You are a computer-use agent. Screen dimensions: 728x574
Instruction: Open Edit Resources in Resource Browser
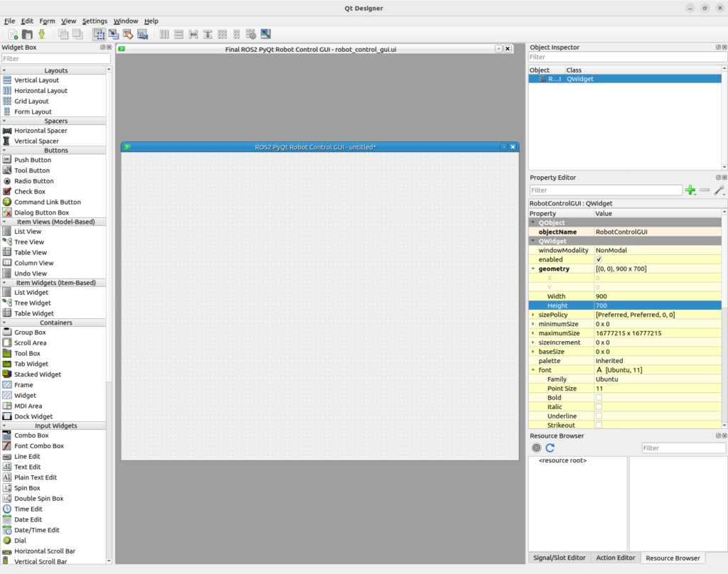pyautogui.click(x=536, y=448)
